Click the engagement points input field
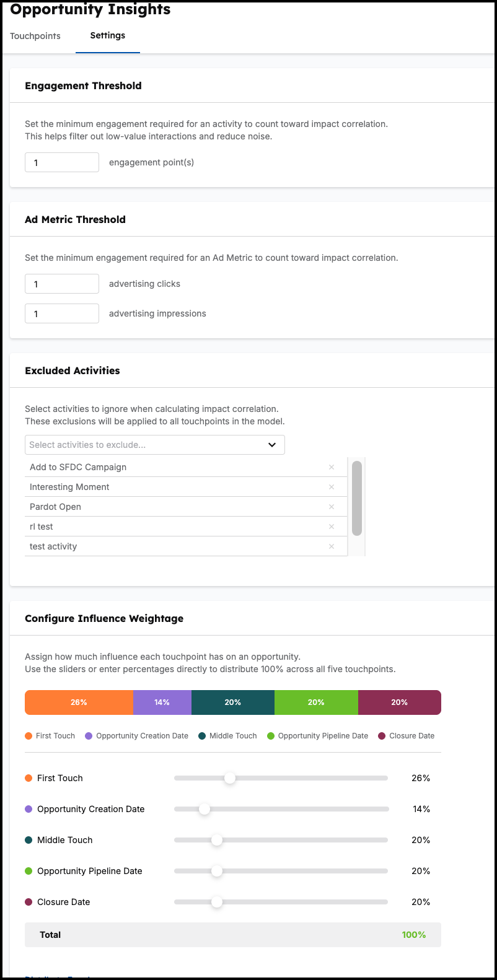 point(62,162)
